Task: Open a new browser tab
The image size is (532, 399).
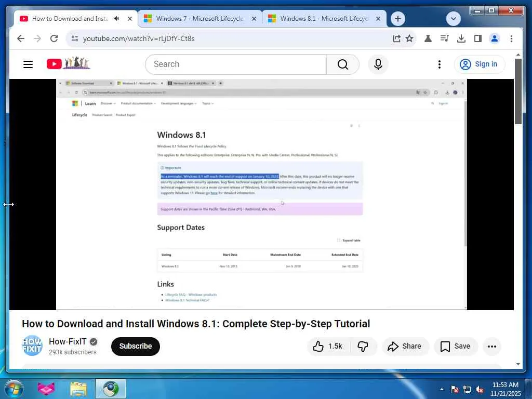Action: pyautogui.click(x=398, y=19)
